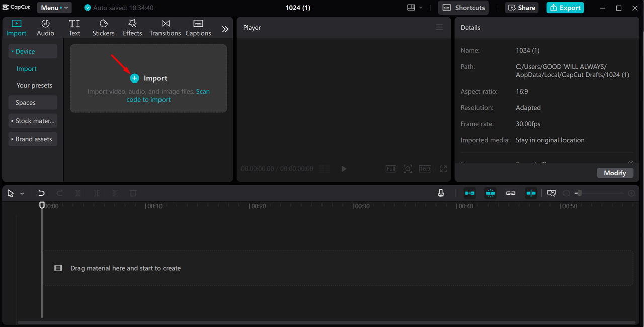Expand the Stock materials section
644x327 pixels.
(x=33, y=121)
